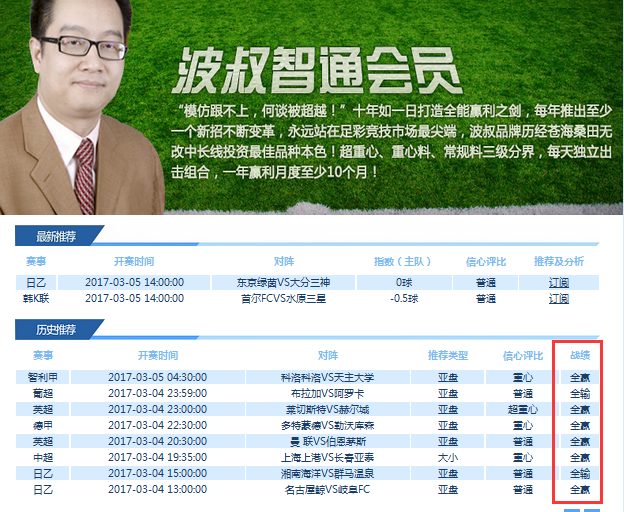The width and height of the screenshot is (624, 512).
Task: Click 全输 result in 布拉加VS阿罗卡 row
Action: pyautogui.click(x=580, y=393)
